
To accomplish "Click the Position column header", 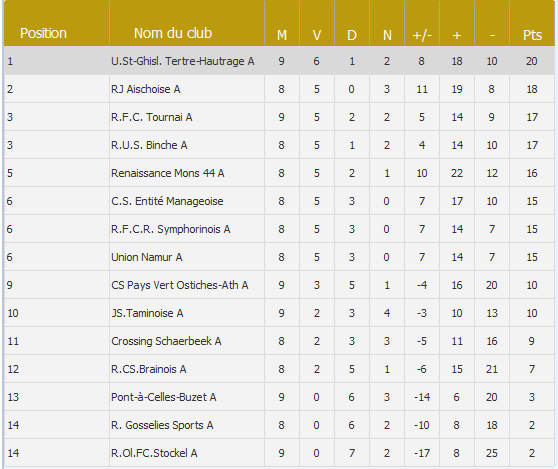I will [x=43, y=33].
